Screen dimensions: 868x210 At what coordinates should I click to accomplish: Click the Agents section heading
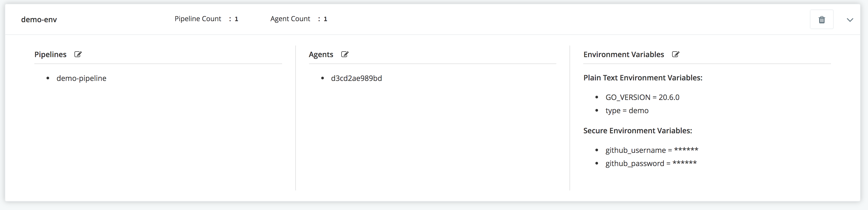coord(321,54)
